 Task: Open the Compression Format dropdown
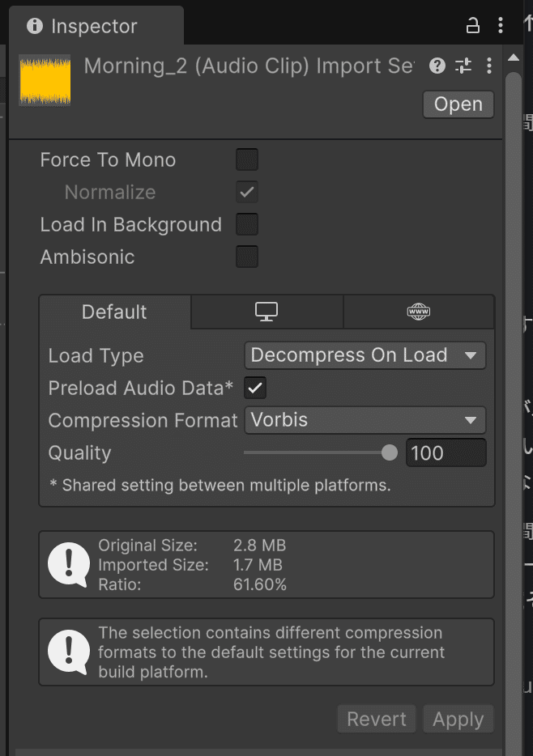[365, 420]
